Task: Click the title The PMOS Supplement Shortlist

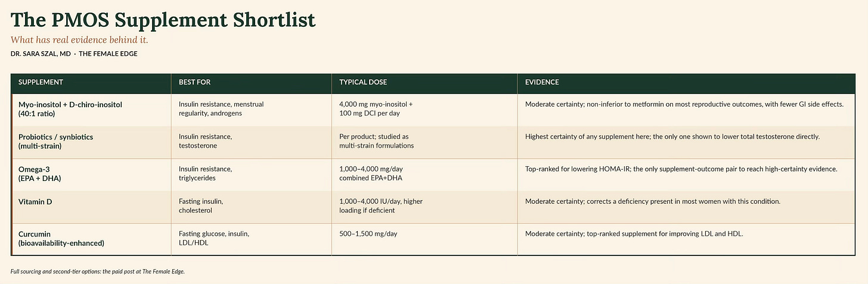Action: click(163, 20)
